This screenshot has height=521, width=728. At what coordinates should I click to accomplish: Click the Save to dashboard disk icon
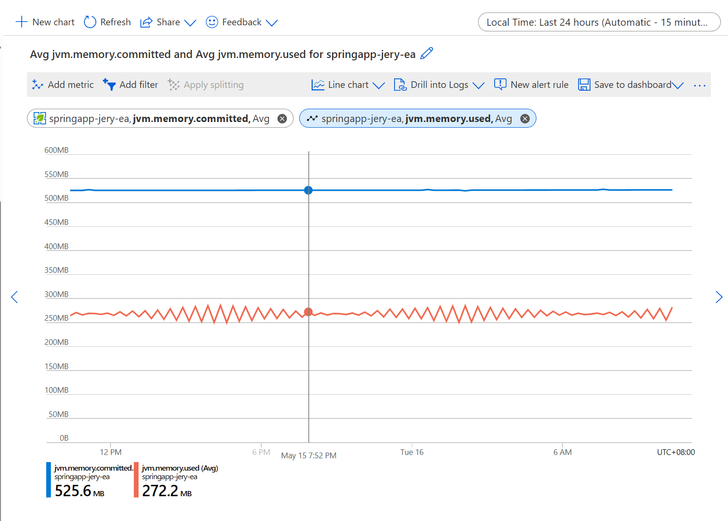[584, 85]
